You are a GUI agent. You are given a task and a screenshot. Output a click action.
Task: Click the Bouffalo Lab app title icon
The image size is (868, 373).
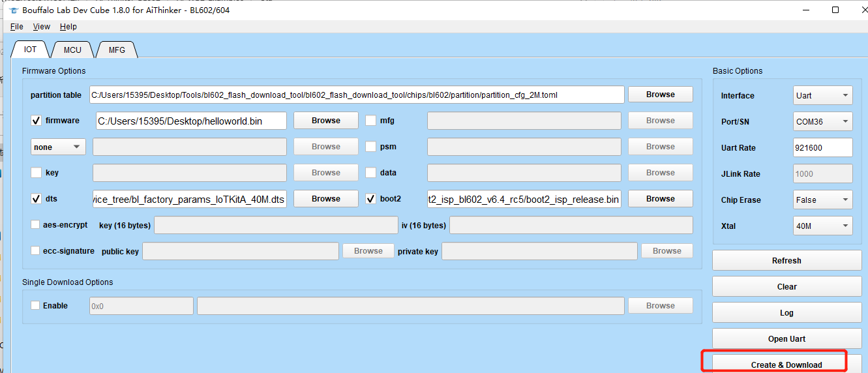pyautogui.click(x=14, y=10)
